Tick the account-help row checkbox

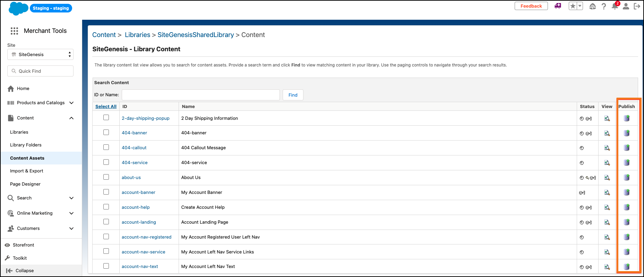click(x=106, y=207)
